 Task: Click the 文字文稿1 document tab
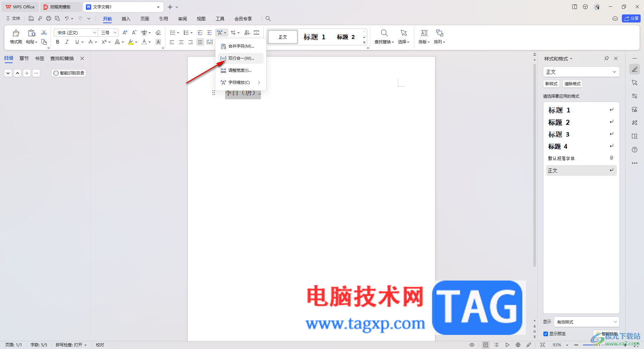tap(123, 7)
